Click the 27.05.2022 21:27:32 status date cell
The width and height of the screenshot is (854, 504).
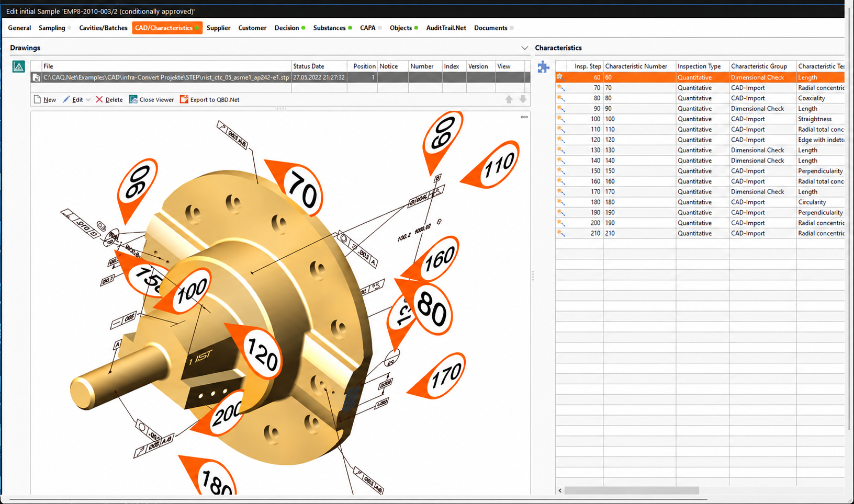tap(319, 77)
